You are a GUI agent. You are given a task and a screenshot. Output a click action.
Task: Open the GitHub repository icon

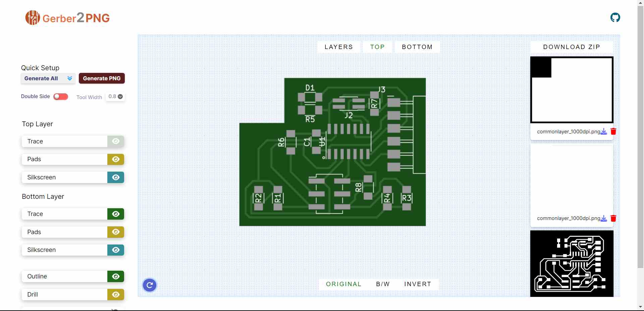(615, 17)
